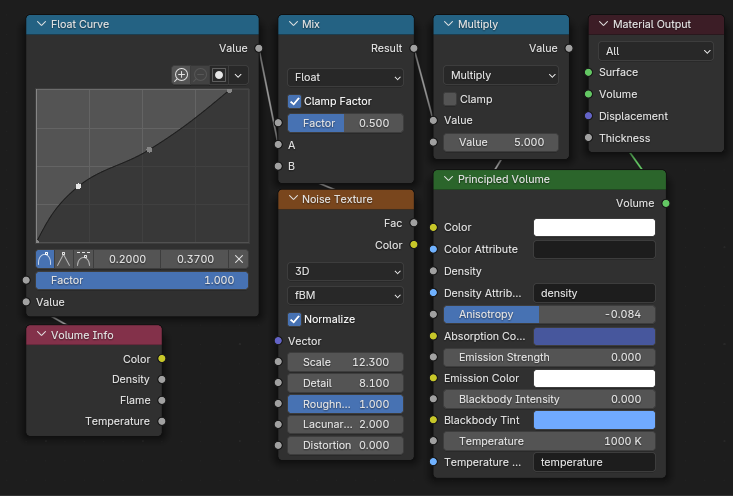Open the Mix data type Float dropdown
The width and height of the screenshot is (733, 496).
coord(345,77)
